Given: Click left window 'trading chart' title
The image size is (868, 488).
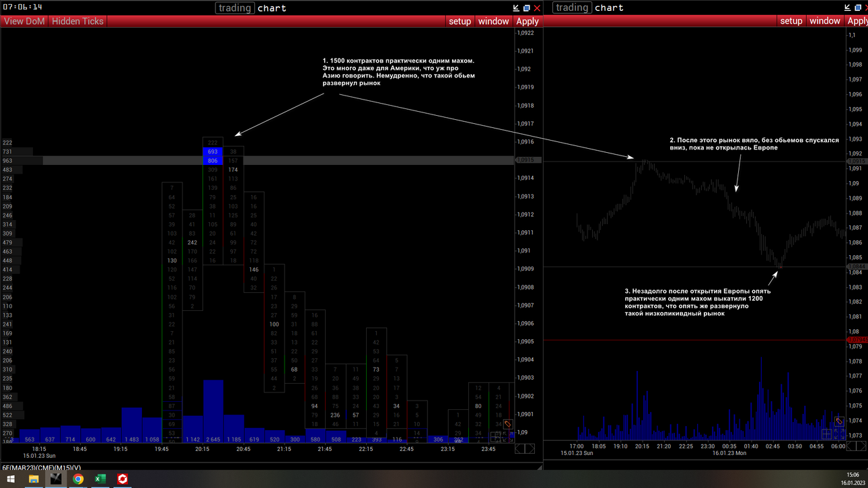Looking at the screenshot, I should coord(252,8).
